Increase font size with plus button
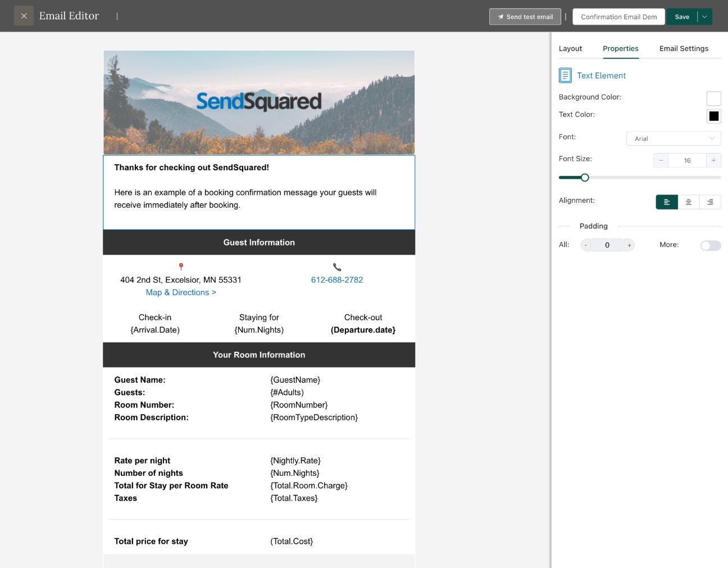 [x=713, y=161]
